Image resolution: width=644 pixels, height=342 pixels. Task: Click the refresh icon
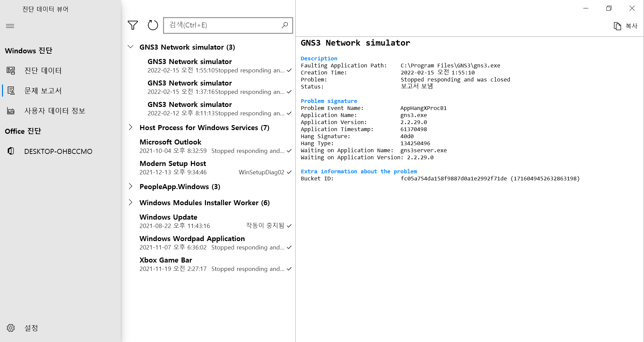click(x=153, y=25)
